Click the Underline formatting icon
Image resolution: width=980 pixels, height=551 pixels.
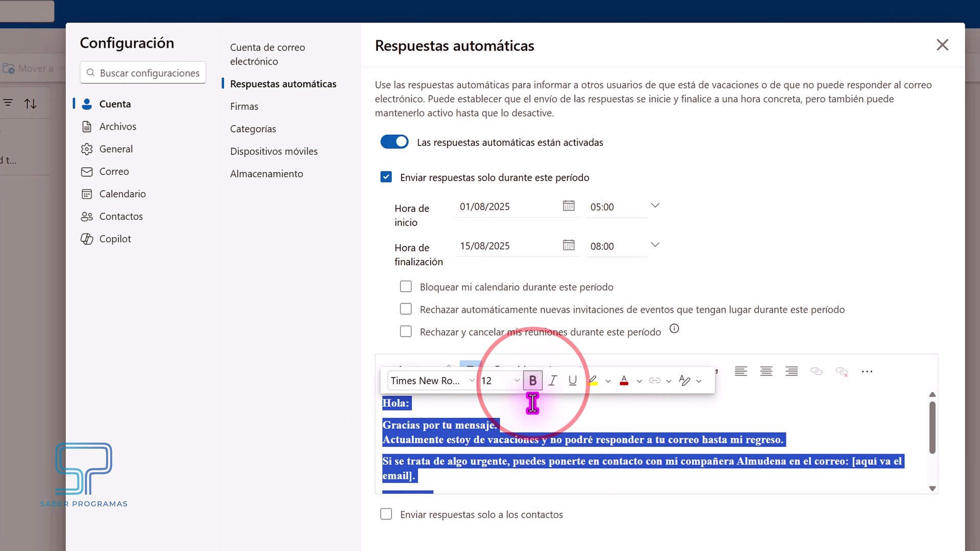click(x=573, y=381)
